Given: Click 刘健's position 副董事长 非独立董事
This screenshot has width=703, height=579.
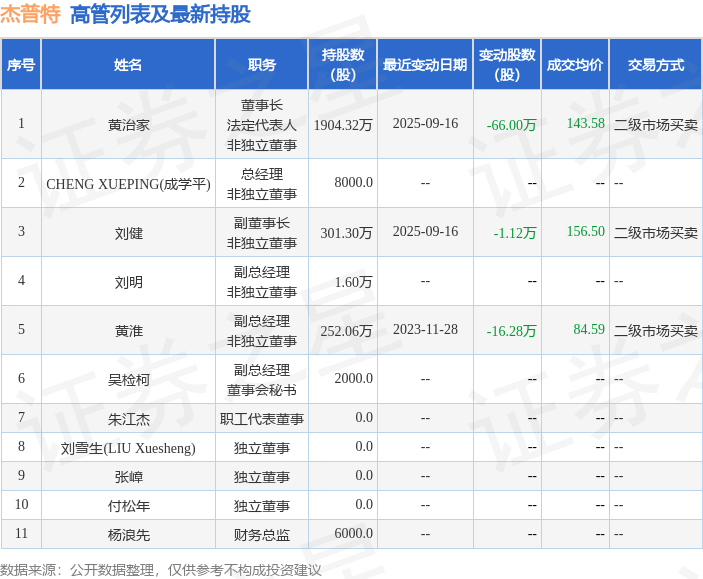Looking at the screenshot, I should [x=262, y=233].
